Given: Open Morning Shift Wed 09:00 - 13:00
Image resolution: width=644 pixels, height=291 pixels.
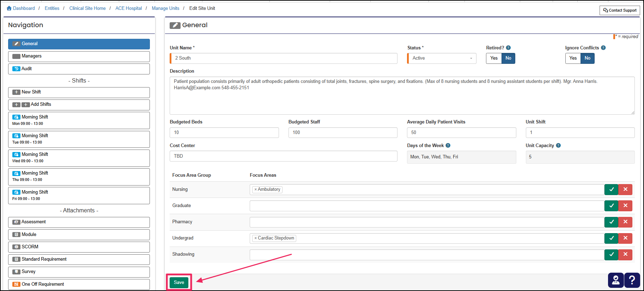Looking at the screenshot, I should [x=79, y=158].
